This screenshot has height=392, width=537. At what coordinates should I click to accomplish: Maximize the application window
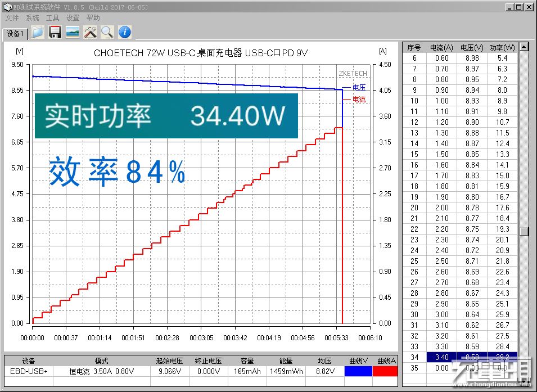(518, 7)
